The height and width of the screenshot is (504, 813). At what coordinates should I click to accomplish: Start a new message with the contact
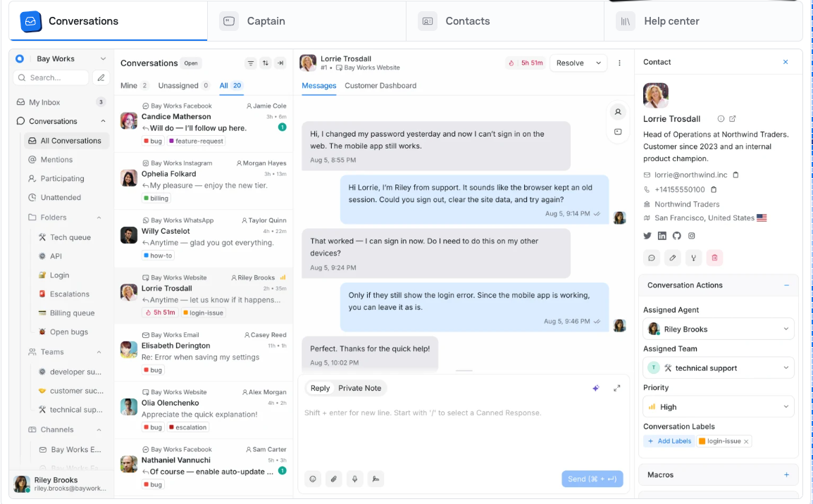coord(652,258)
